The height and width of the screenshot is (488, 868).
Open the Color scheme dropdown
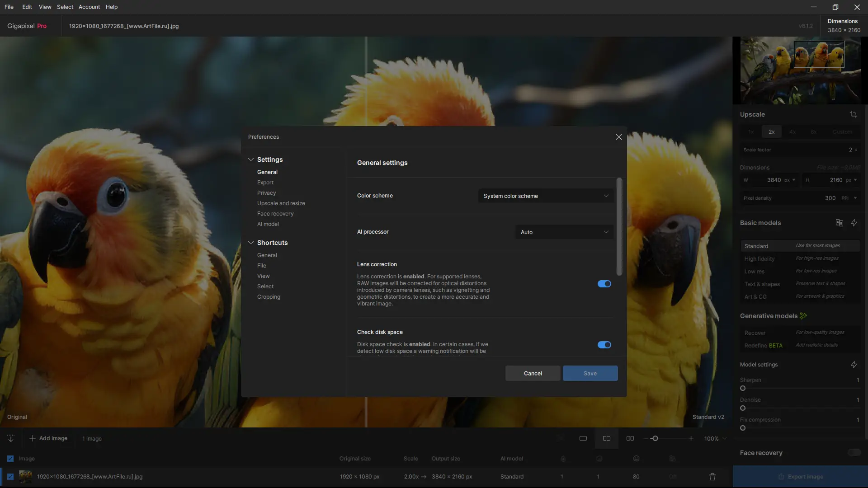[546, 196]
